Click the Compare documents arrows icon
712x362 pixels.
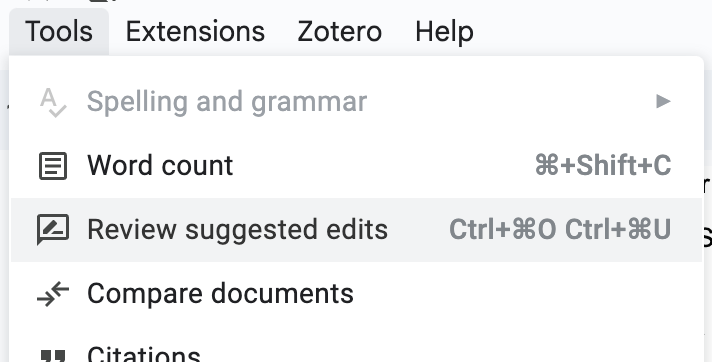pyautogui.click(x=53, y=294)
